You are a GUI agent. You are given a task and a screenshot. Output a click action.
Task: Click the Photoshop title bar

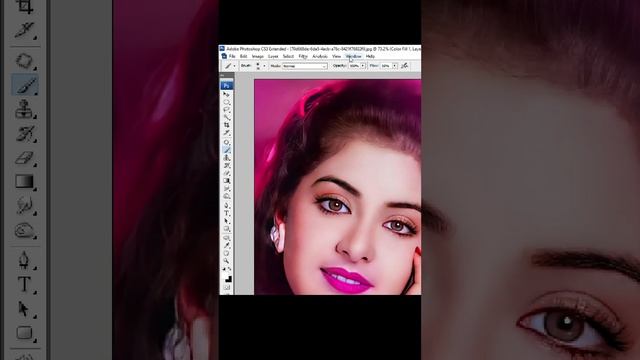coord(320,49)
